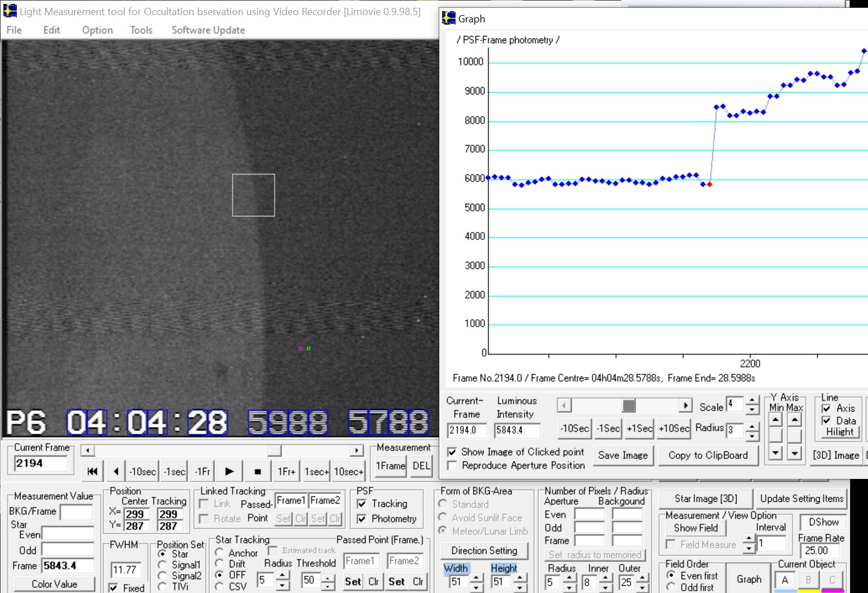Click the Save Image button
This screenshot has width=868, height=593.
[622, 455]
